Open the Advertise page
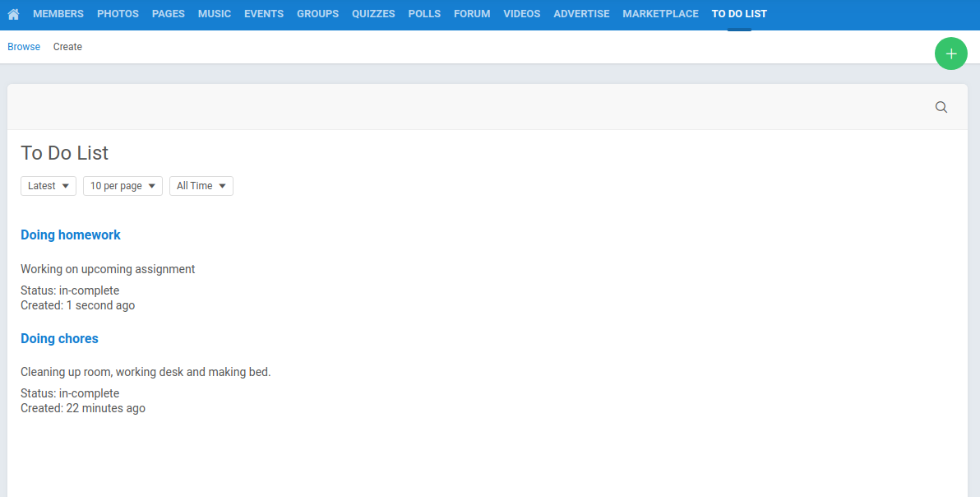Image resolution: width=980 pixels, height=497 pixels. tap(581, 14)
